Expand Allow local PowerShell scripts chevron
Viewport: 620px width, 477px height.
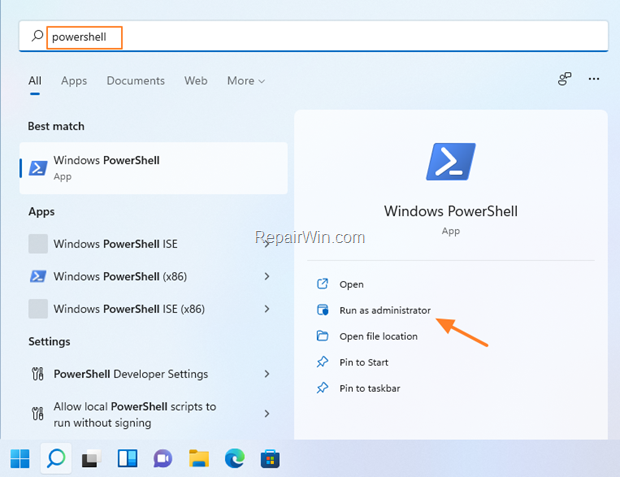pyautogui.click(x=267, y=414)
